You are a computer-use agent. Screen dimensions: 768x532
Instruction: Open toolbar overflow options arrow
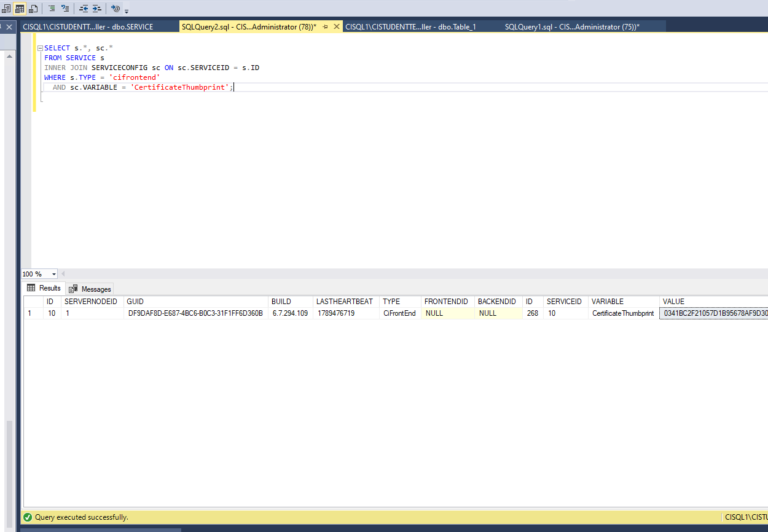(127, 10)
